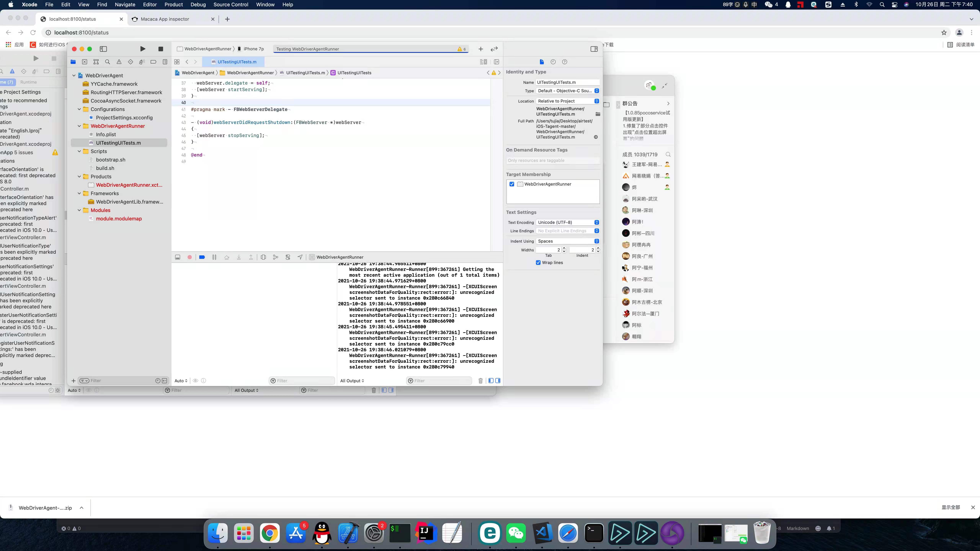Screen dimensions: 980x551
Task: Toggle breakpoints activation blue tag in debug bar
Action: [x=202, y=257]
